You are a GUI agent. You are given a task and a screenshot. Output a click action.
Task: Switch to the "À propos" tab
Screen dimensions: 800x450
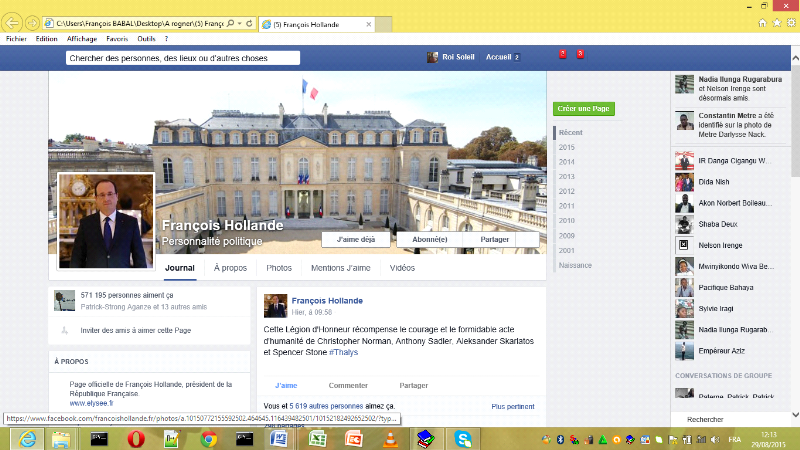(x=230, y=268)
